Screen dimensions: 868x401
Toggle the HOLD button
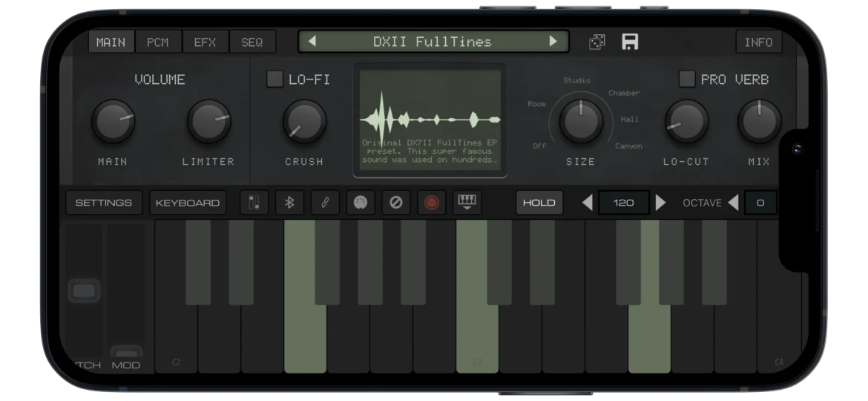coord(539,203)
